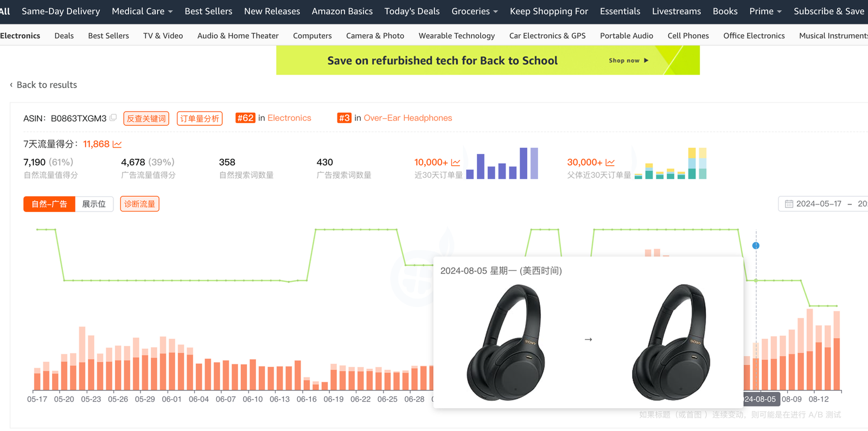This screenshot has width=868, height=431.
Task: Open Wearable Technology category
Action: tap(457, 36)
